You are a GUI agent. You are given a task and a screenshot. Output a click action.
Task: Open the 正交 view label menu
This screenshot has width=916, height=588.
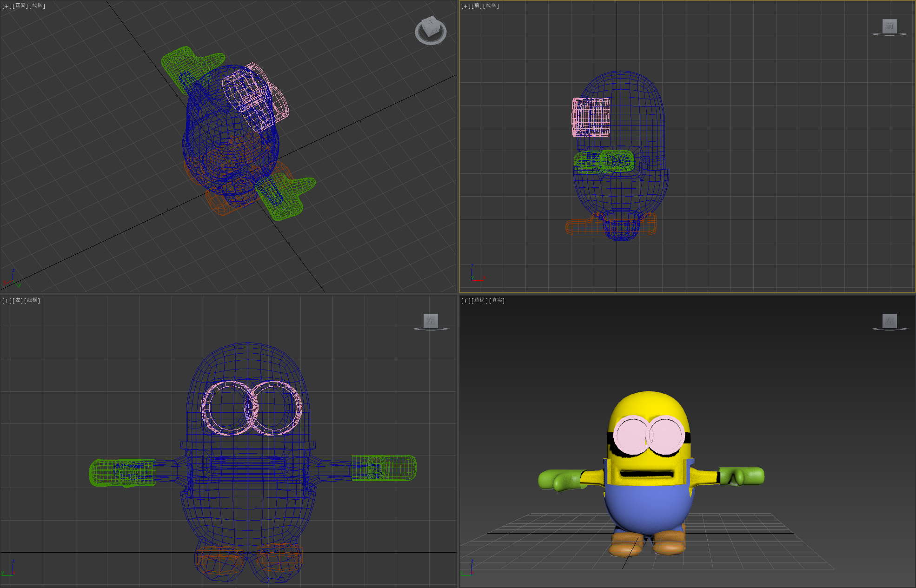[20, 6]
